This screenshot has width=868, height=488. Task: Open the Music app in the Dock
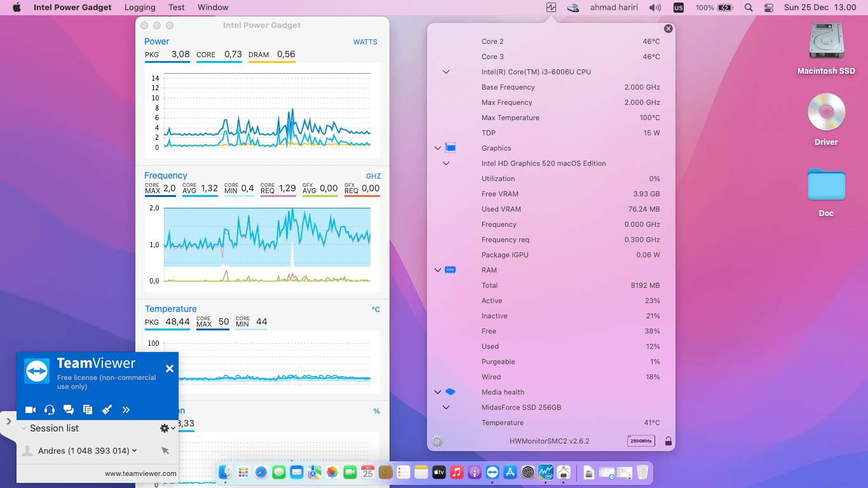pyautogui.click(x=457, y=472)
